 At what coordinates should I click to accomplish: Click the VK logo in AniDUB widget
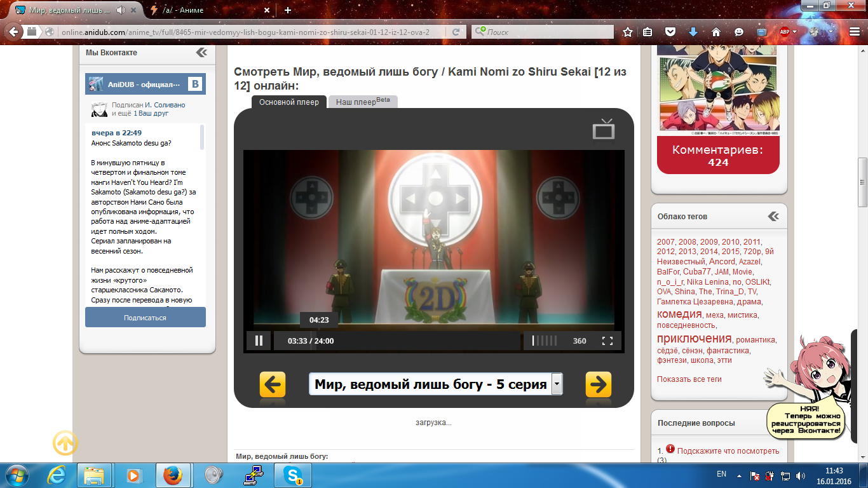click(196, 84)
